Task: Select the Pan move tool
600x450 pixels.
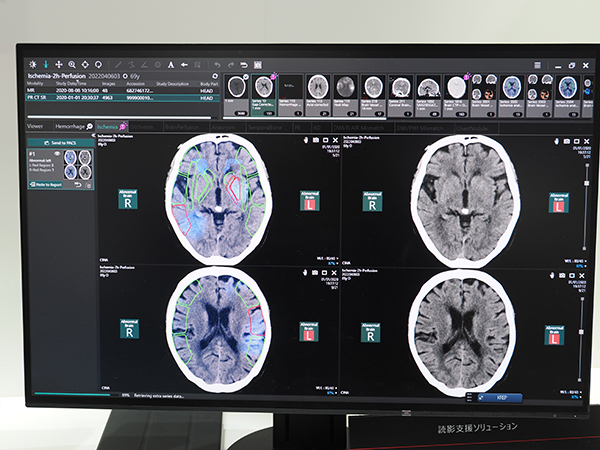Action: pyautogui.click(x=58, y=64)
